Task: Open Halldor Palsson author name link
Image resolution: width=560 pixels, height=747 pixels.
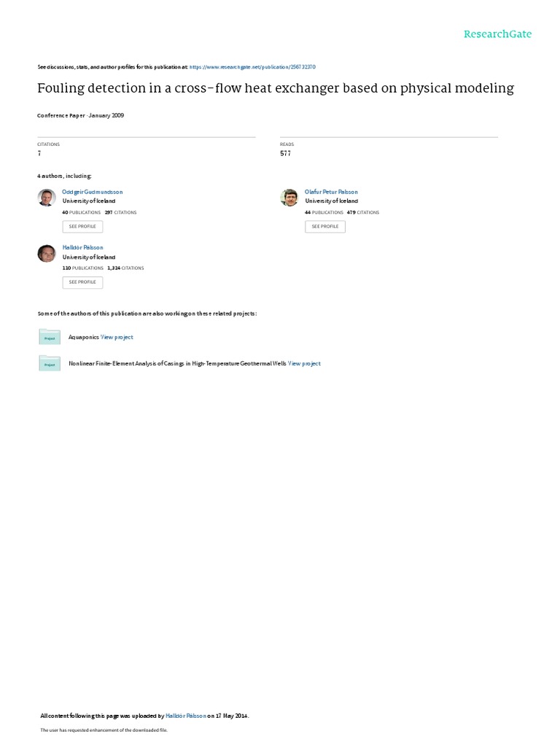Action: pyautogui.click(x=83, y=248)
